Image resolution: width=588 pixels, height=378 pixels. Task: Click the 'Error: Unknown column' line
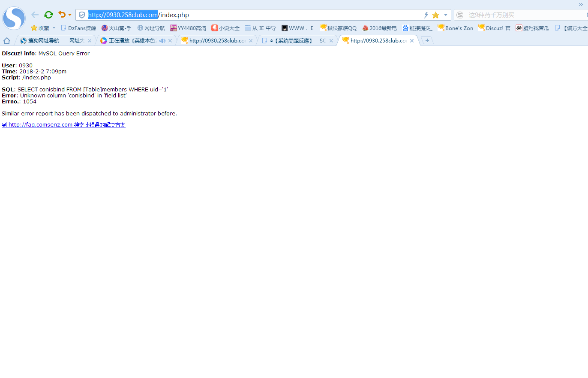pyautogui.click(x=64, y=96)
